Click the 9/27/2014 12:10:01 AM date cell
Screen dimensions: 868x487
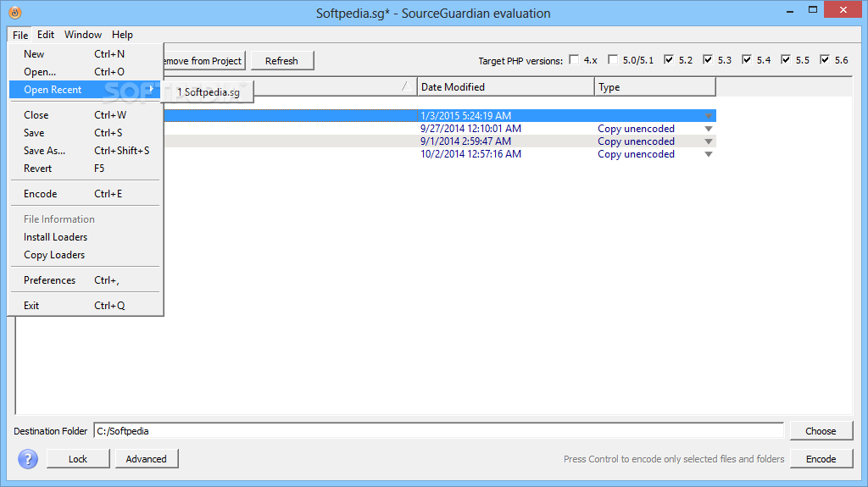pyautogui.click(x=470, y=129)
